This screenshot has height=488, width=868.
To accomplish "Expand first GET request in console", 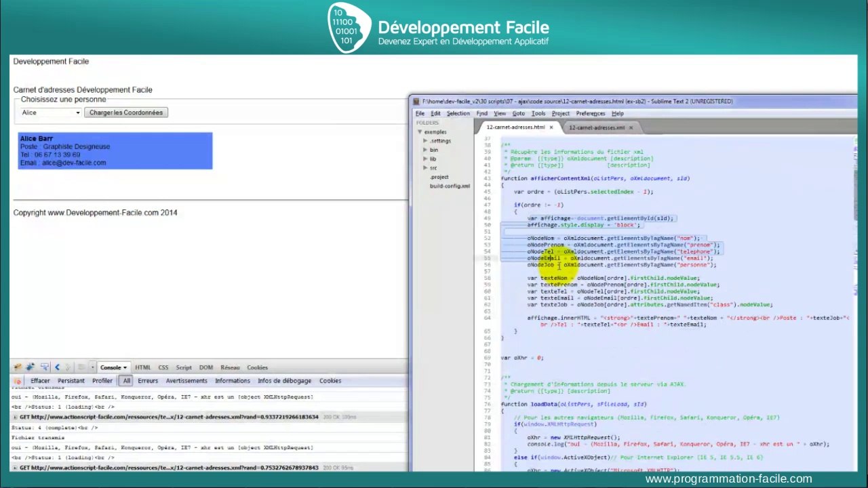I will tap(15, 417).
